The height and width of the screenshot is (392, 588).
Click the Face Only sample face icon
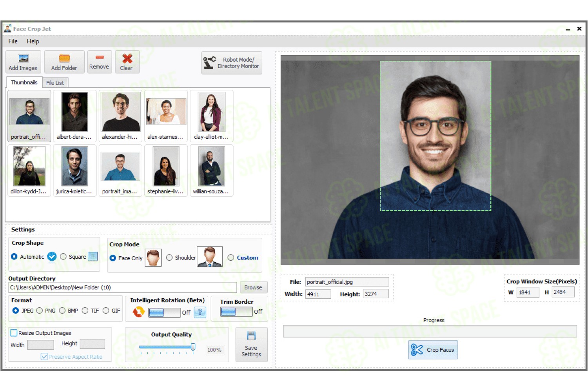coord(153,258)
